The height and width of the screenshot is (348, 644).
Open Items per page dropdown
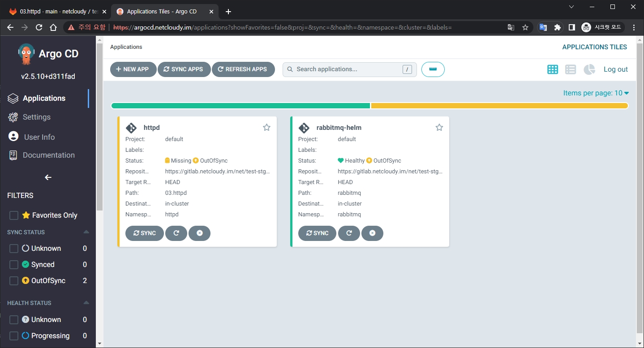pos(596,93)
